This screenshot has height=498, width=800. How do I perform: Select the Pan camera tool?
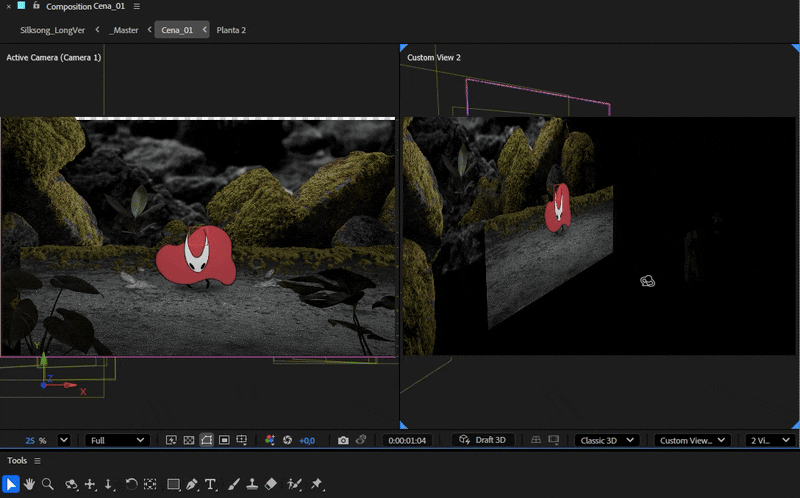pyautogui.click(x=90, y=484)
